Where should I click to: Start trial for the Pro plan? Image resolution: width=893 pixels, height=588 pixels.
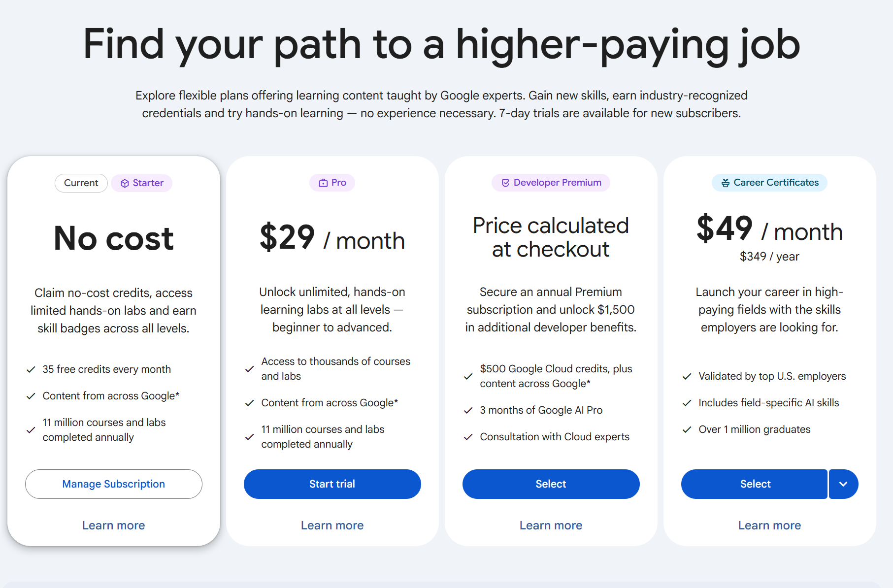pos(332,484)
